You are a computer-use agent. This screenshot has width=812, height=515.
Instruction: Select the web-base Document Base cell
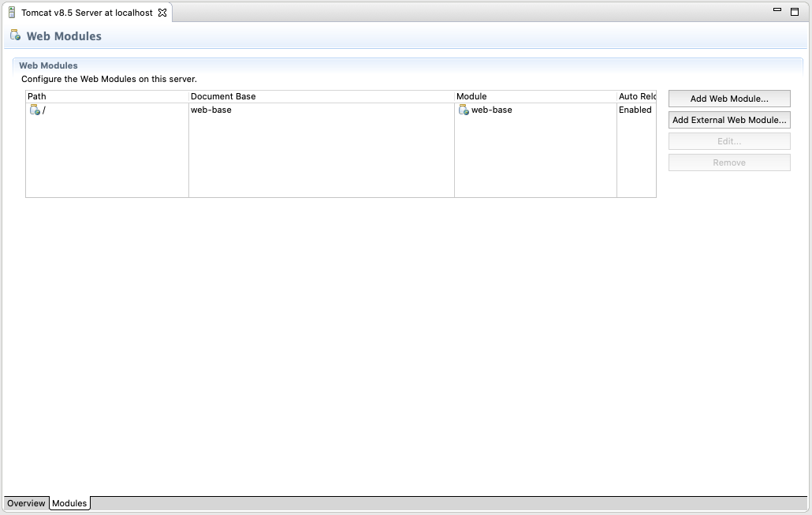[211, 110]
